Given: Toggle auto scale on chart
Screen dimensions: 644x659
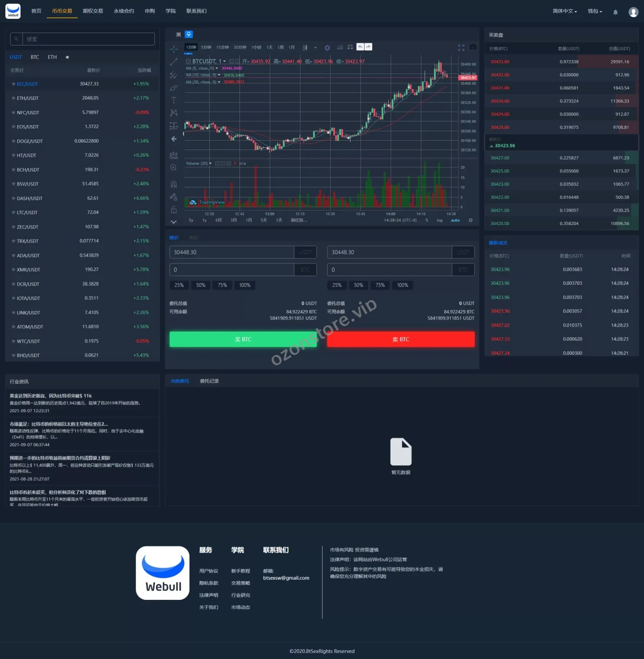Looking at the screenshot, I should pyautogui.click(x=455, y=220).
